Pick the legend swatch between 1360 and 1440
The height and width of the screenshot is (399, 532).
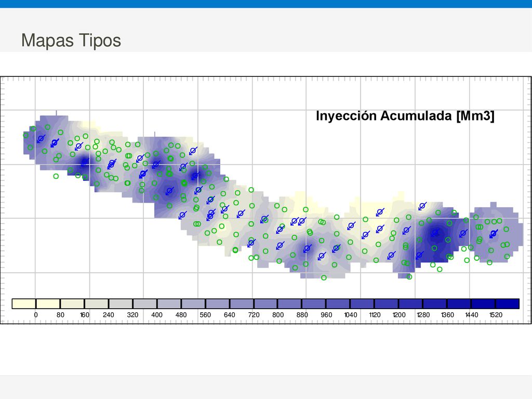459,303
